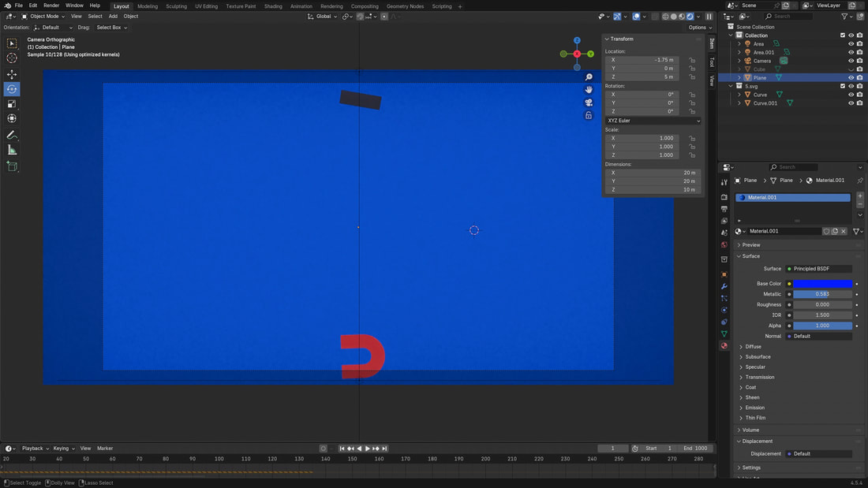Open the Base Color swatch
This screenshot has height=488, width=868.
[822, 284]
